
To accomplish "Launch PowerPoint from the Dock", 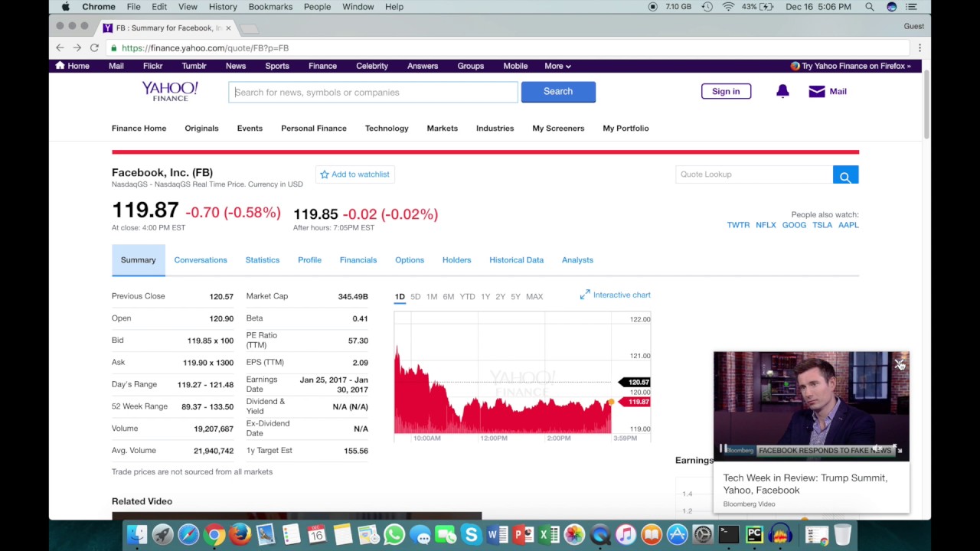I will pyautogui.click(x=523, y=534).
